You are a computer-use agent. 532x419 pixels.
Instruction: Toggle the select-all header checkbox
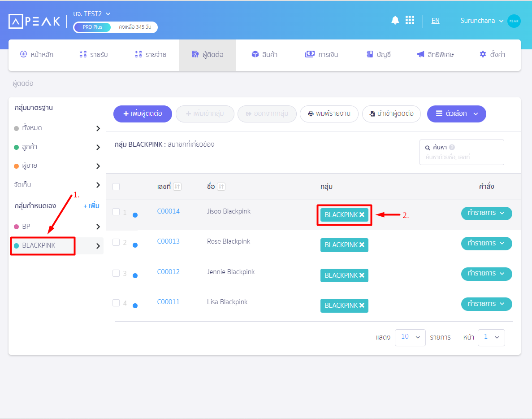coord(116,187)
